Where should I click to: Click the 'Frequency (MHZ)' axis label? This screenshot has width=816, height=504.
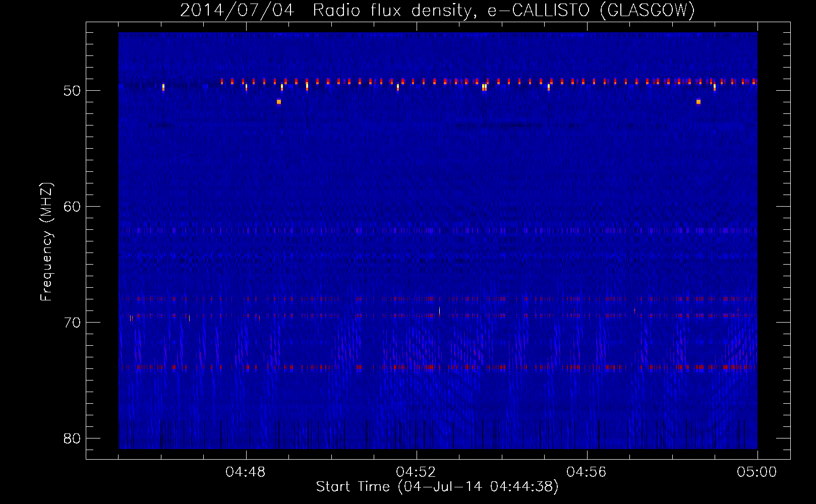click(46, 242)
